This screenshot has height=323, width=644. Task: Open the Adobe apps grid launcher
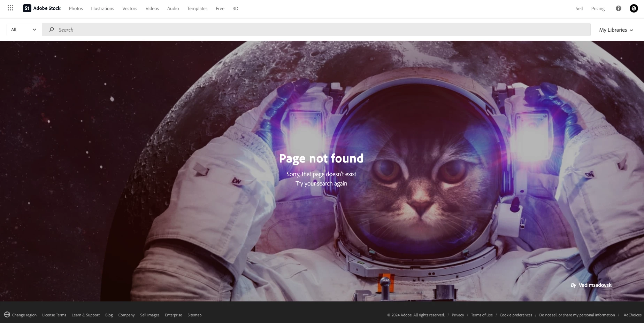[x=10, y=8]
